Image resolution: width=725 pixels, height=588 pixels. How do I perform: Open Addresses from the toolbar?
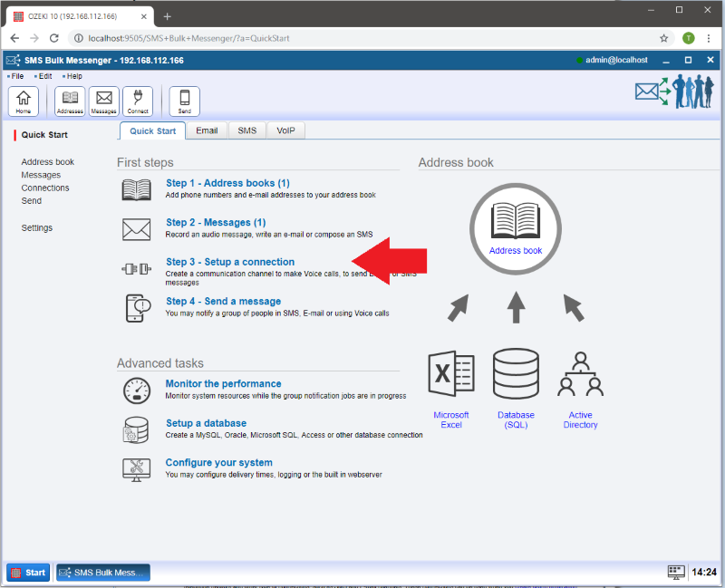coord(70,101)
